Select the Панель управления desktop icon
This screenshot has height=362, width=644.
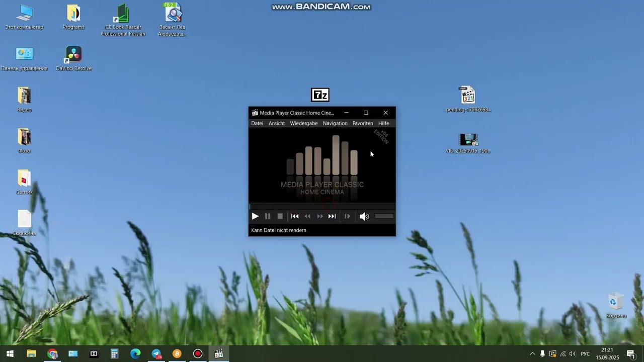pos(24,58)
